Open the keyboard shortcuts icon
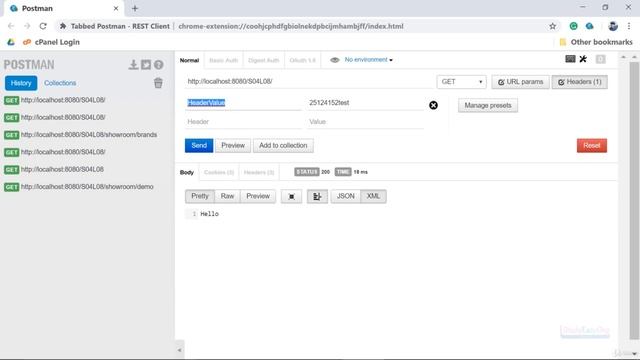Viewport: 640px width, 360px height. [x=570, y=59]
